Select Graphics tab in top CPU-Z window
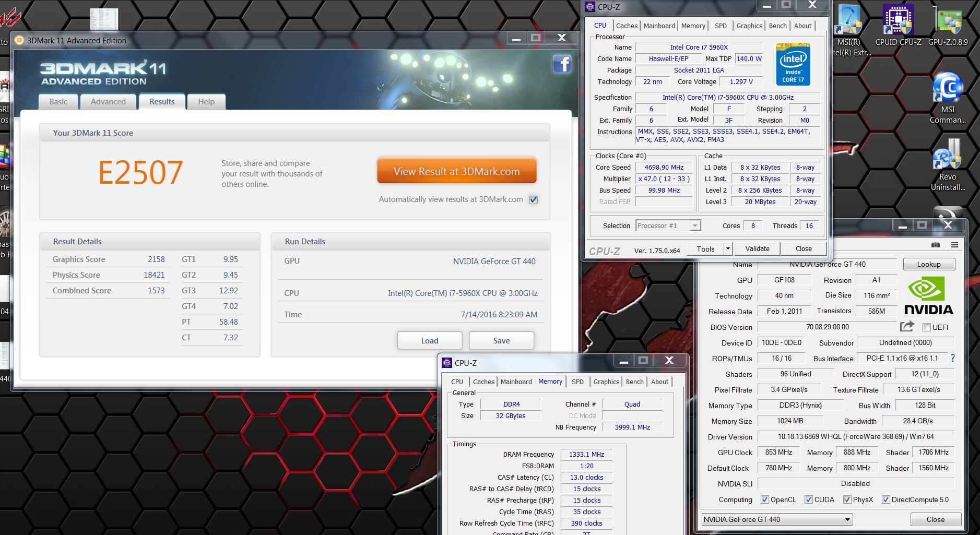The image size is (980, 535). [x=749, y=26]
